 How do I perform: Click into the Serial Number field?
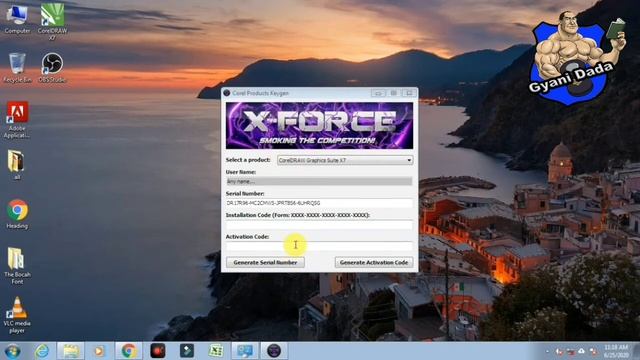coord(319,203)
